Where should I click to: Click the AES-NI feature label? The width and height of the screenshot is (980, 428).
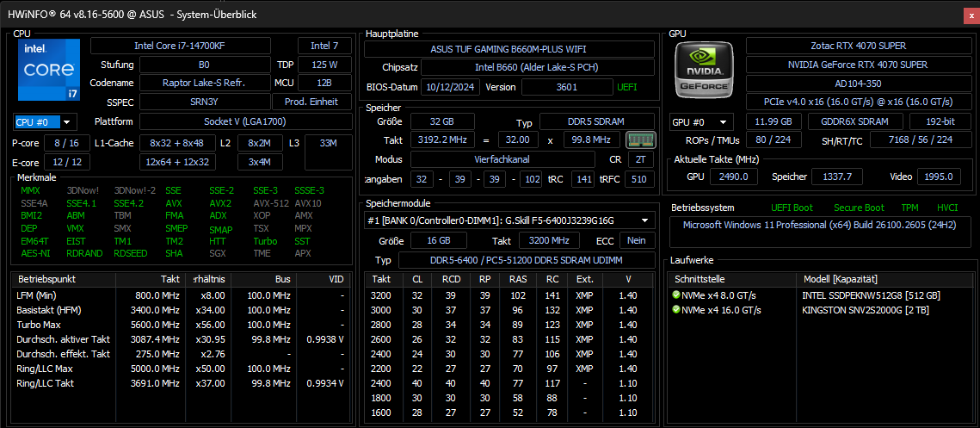click(x=35, y=253)
